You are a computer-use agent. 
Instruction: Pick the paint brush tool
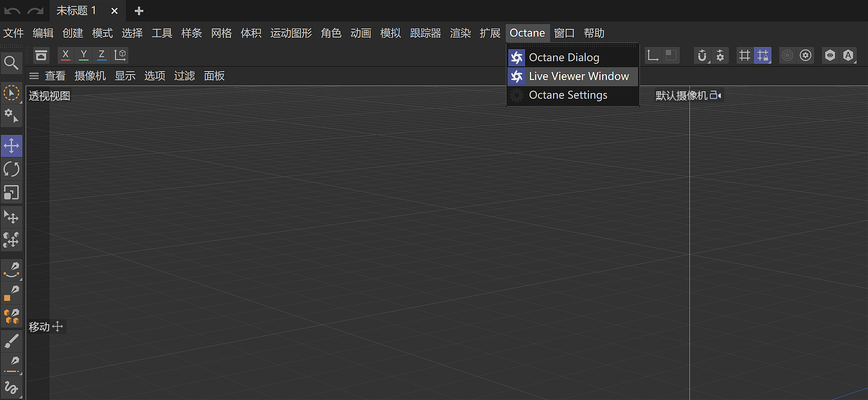(x=11, y=341)
